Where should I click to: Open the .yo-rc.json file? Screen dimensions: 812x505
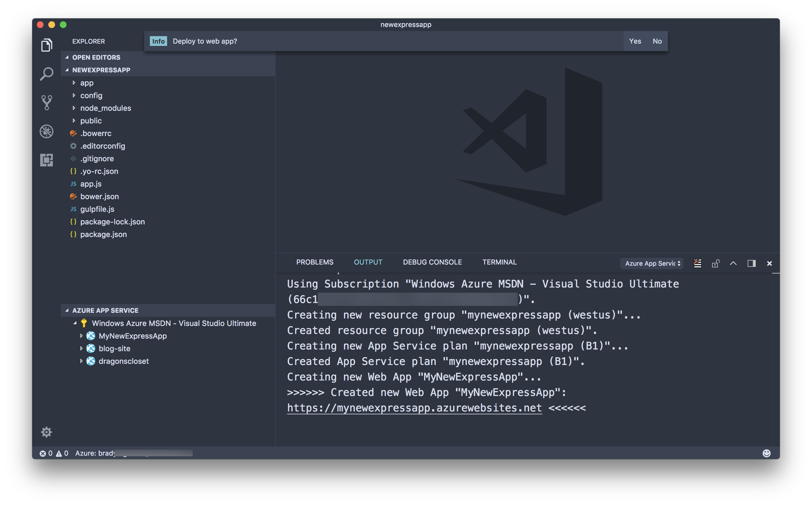pos(99,171)
